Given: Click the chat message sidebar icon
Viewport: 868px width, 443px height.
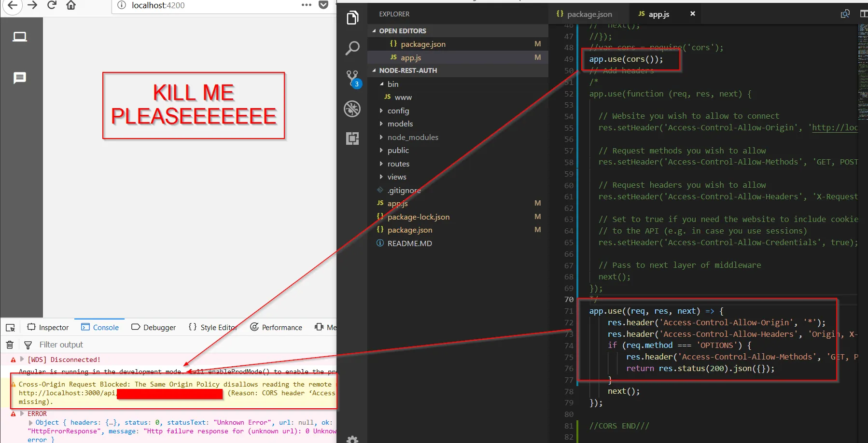Looking at the screenshot, I should click(x=20, y=78).
